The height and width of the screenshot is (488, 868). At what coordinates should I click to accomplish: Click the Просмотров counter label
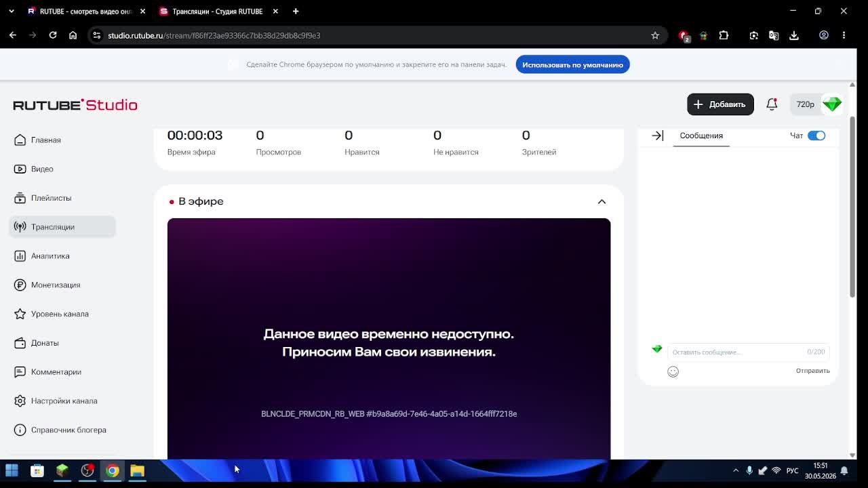tap(278, 152)
